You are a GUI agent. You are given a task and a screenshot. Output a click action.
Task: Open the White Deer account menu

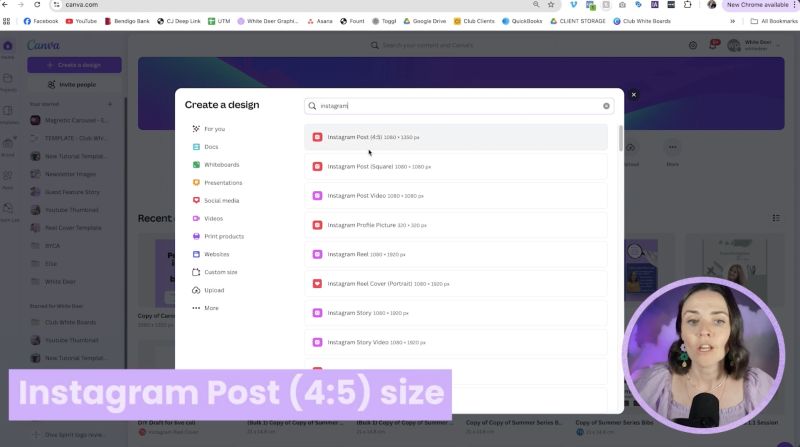pyautogui.click(x=753, y=45)
